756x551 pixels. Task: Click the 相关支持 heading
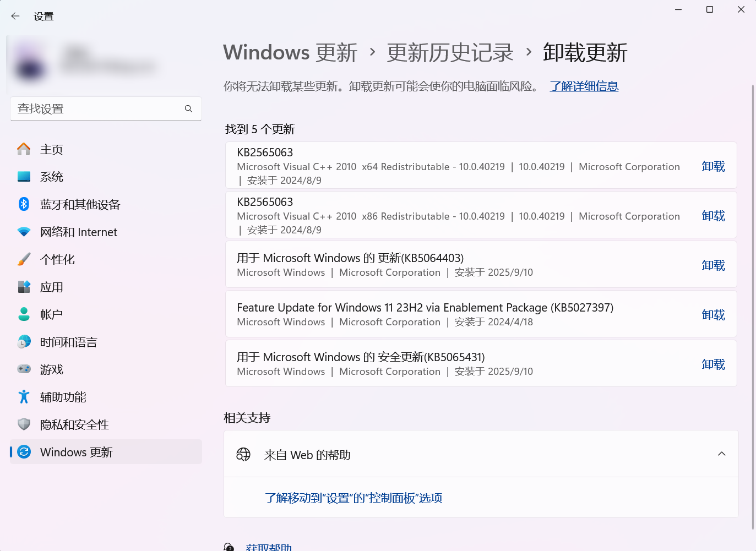click(x=247, y=418)
